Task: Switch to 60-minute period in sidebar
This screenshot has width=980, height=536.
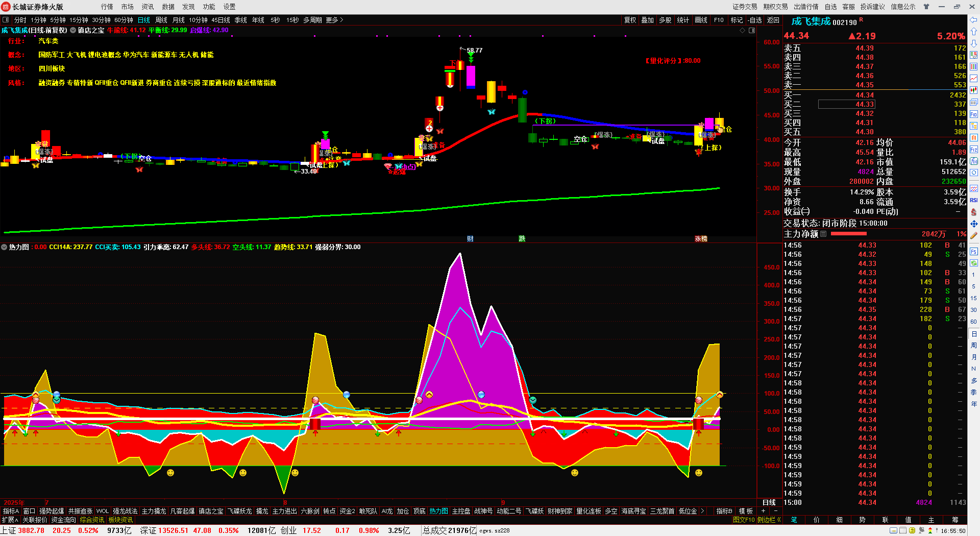Action: pos(974,322)
